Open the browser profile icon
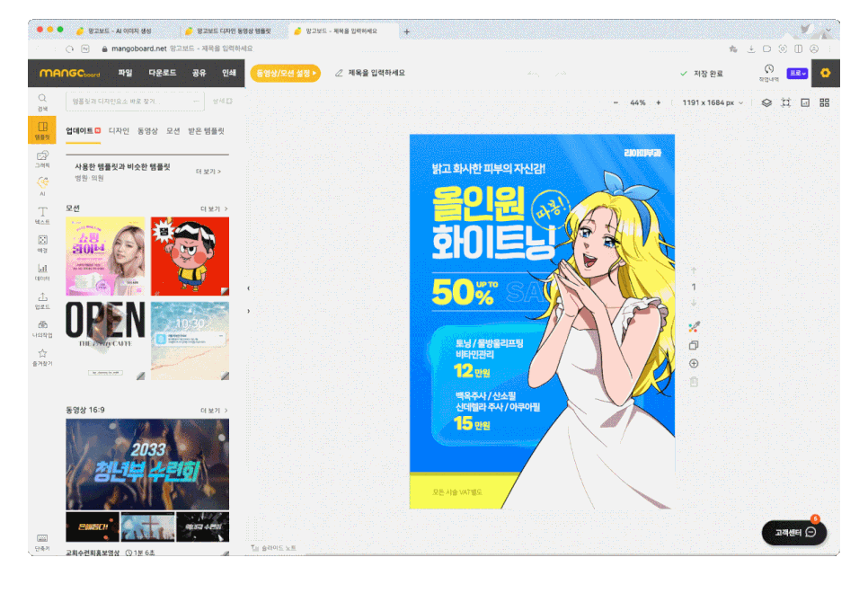Image resolution: width=868 pixels, height=593 pixels. pyautogui.click(x=814, y=49)
